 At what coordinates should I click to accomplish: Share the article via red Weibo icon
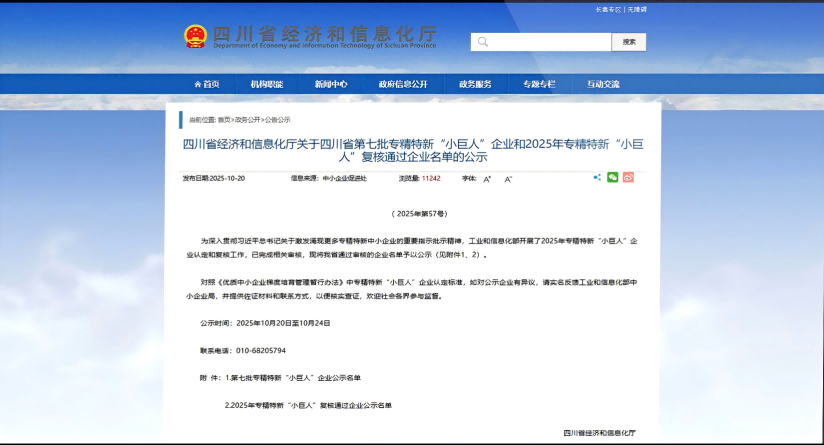pos(628,177)
